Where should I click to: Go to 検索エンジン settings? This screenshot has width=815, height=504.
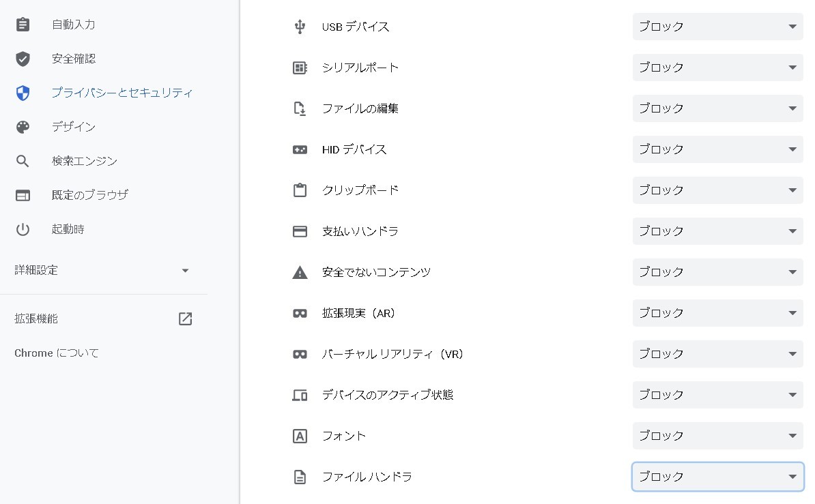[x=85, y=161]
